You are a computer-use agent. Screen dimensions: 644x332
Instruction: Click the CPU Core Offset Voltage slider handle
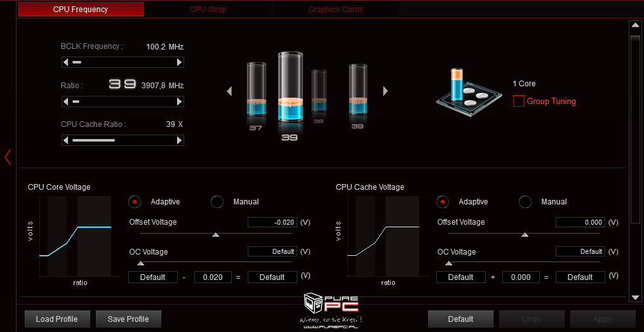(215, 234)
